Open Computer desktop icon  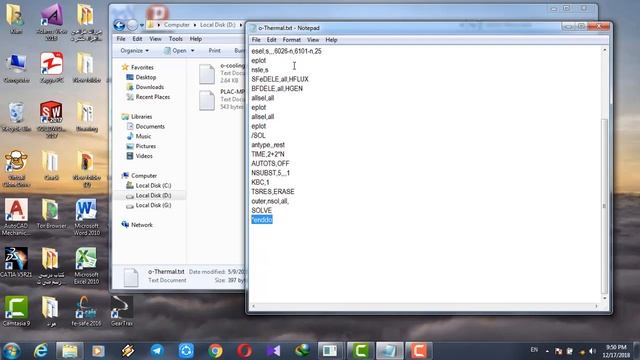[x=16, y=69]
